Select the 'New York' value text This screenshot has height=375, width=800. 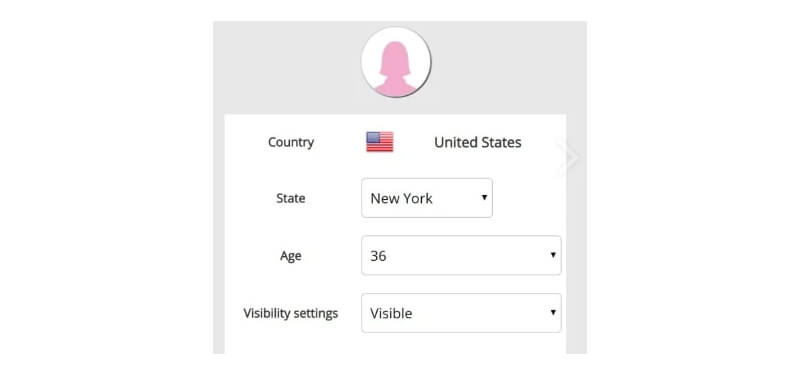tap(402, 198)
